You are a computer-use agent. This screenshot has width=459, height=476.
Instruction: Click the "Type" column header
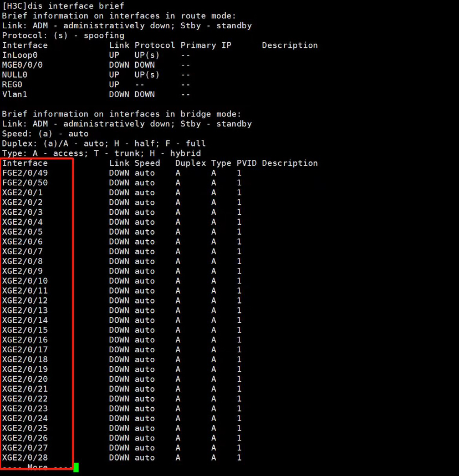tap(221, 163)
